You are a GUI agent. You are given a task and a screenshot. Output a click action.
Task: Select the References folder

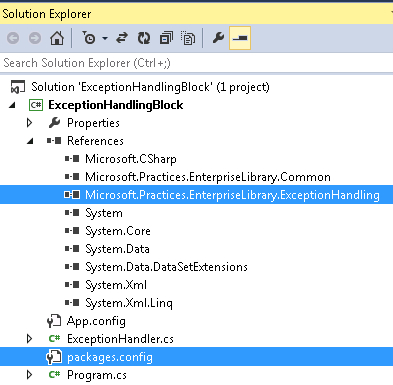pyautogui.click(x=95, y=141)
